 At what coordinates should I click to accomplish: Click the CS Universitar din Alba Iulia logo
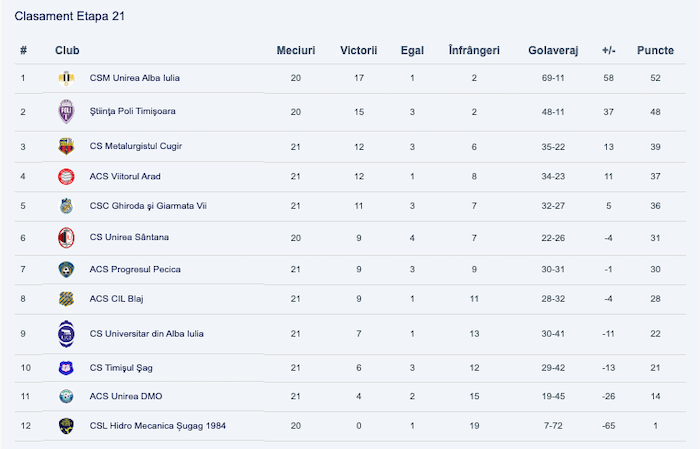tap(66, 334)
